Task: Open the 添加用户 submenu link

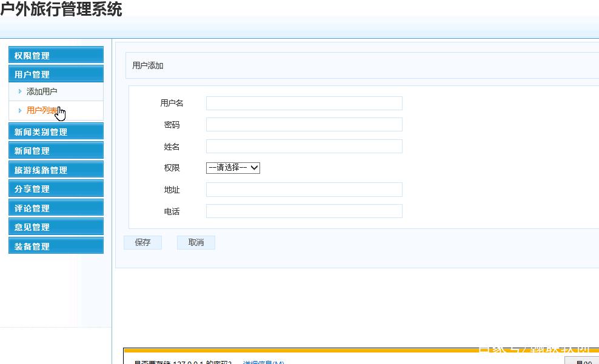Action: tap(42, 91)
